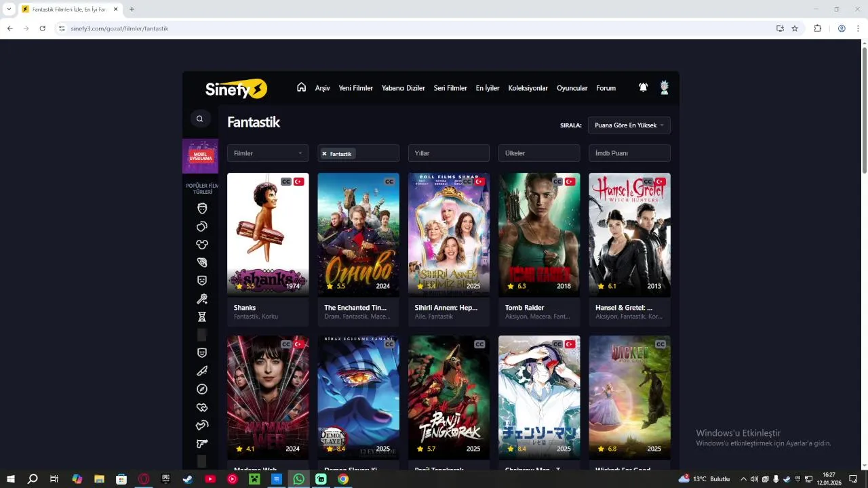868x488 pixels.
Task: Open the Wicked: For Good poster
Action: point(629,397)
